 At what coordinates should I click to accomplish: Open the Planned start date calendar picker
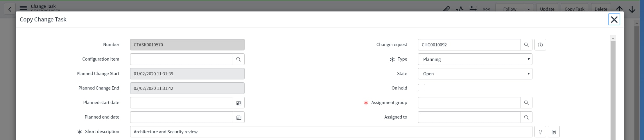tap(239, 103)
